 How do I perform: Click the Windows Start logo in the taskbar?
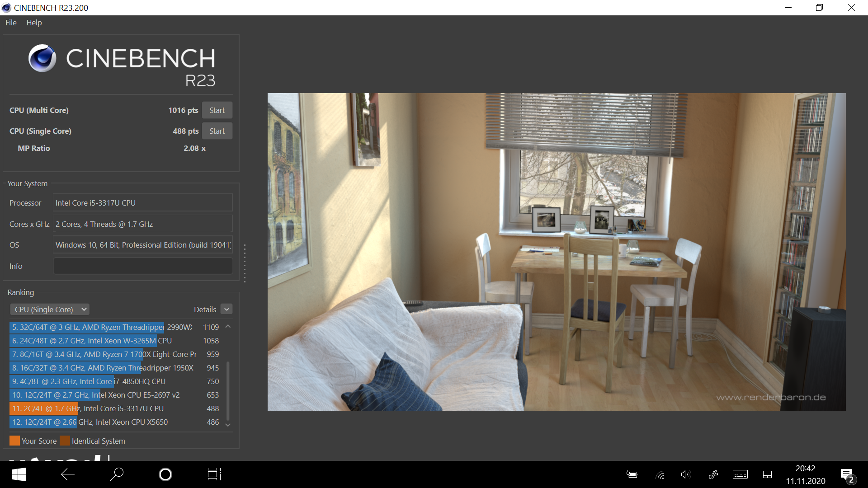(19, 474)
